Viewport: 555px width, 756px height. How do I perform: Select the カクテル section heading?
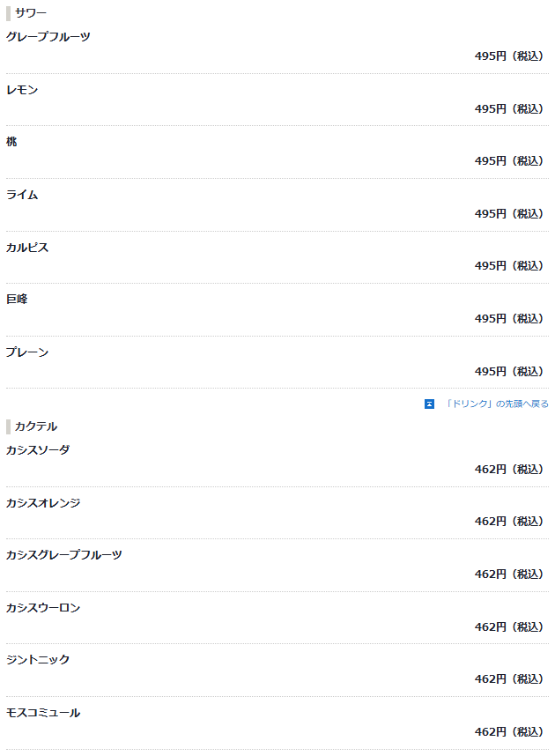[36, 426]
